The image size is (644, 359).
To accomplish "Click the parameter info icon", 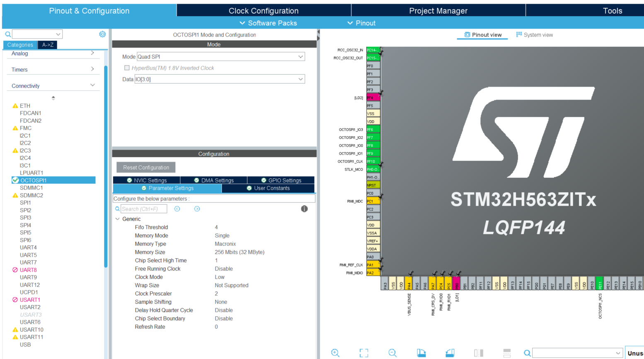I will coord(304,209).
